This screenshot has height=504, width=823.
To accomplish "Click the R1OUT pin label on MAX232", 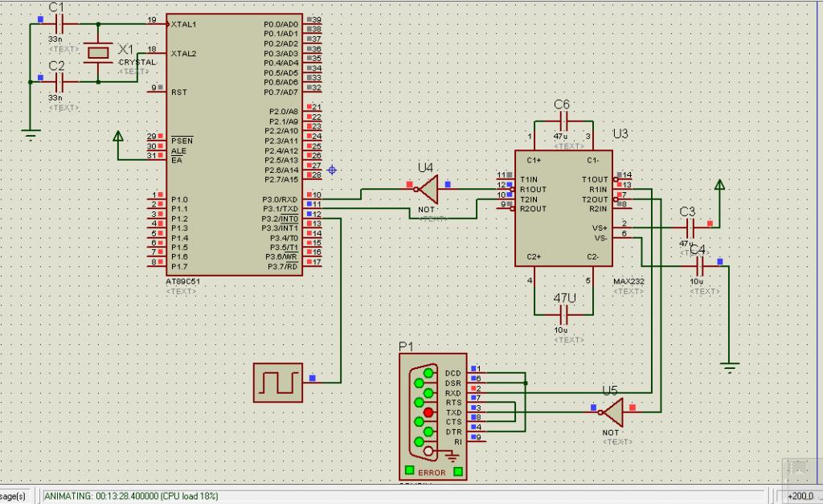I will pyautogui.click(x=534, y=190).
